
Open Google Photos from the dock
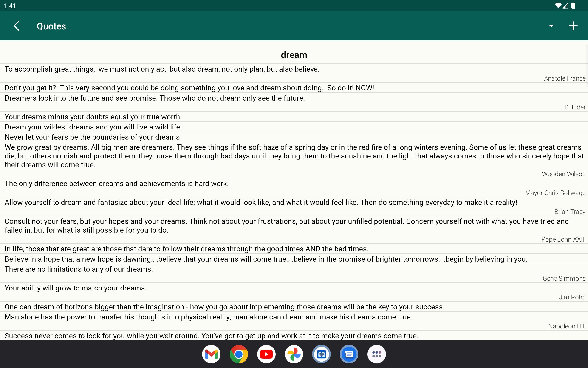[x=294, y=354]
